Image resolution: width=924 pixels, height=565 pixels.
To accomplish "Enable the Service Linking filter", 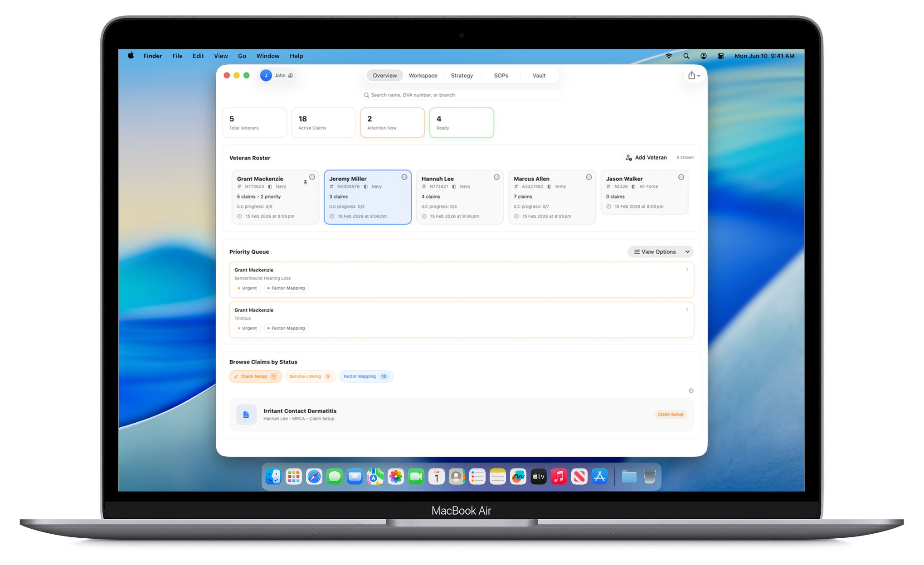I will coord(310,376).
